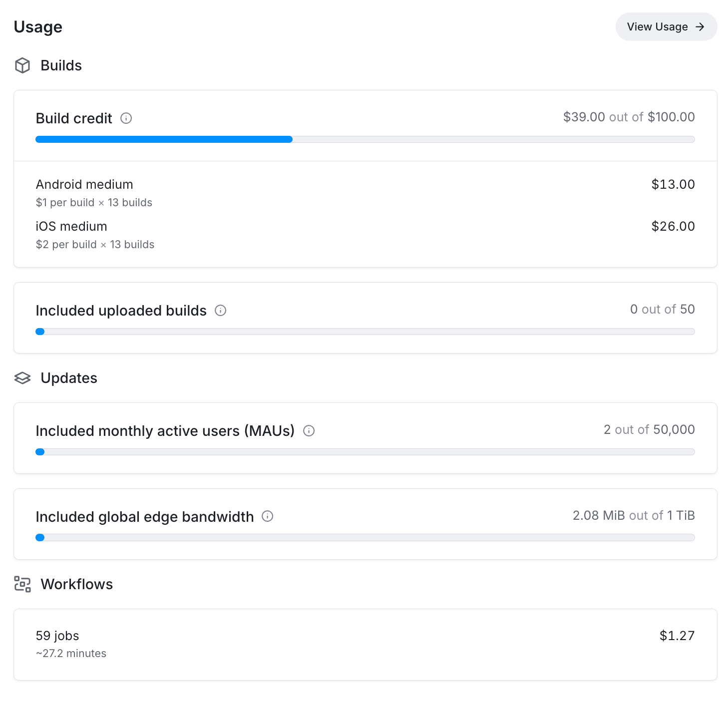Click the Workflows section icon
Screen dimensions: 728x707
pyautogui.click(x=22, y=584)
